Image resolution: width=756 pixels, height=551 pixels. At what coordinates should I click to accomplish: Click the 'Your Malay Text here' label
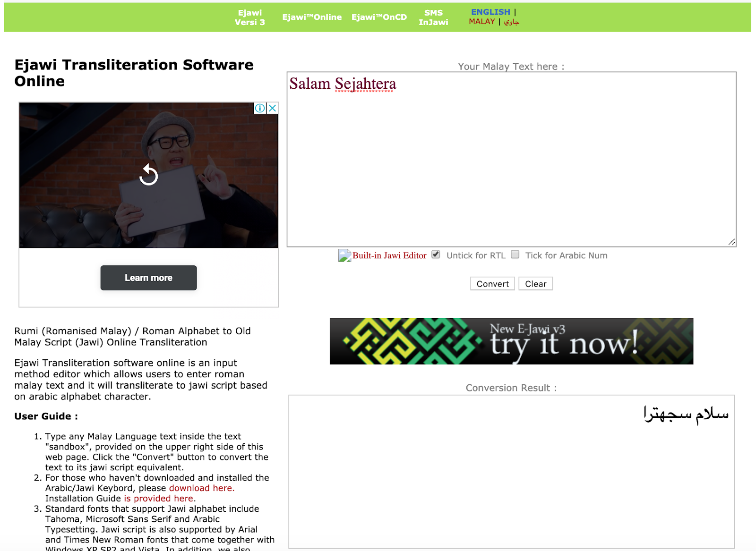(511, 67)
